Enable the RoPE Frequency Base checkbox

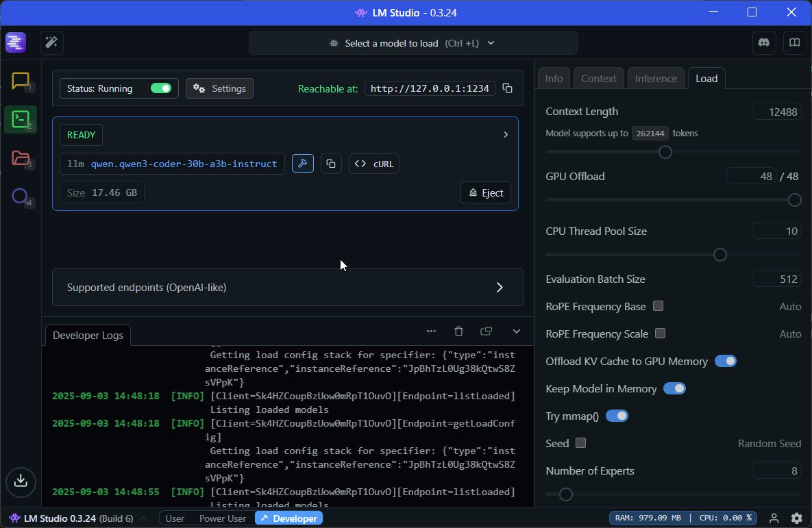(x=659, y=306)
